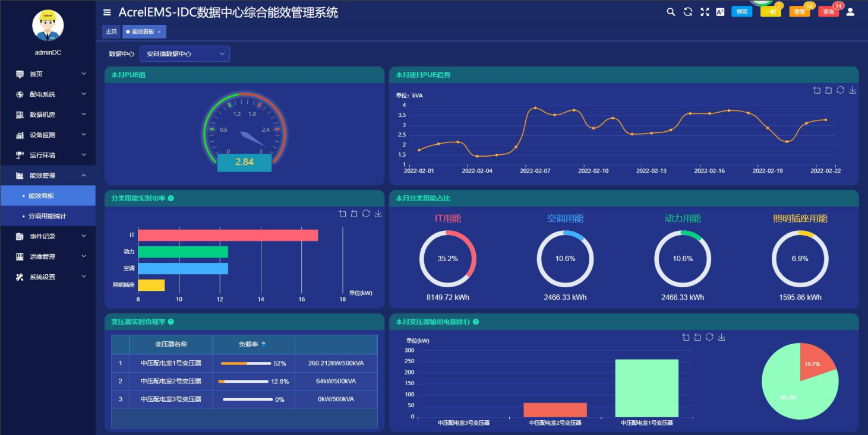Click the red 紧急 alarm button
868x435 pixels.
point(828,12)
